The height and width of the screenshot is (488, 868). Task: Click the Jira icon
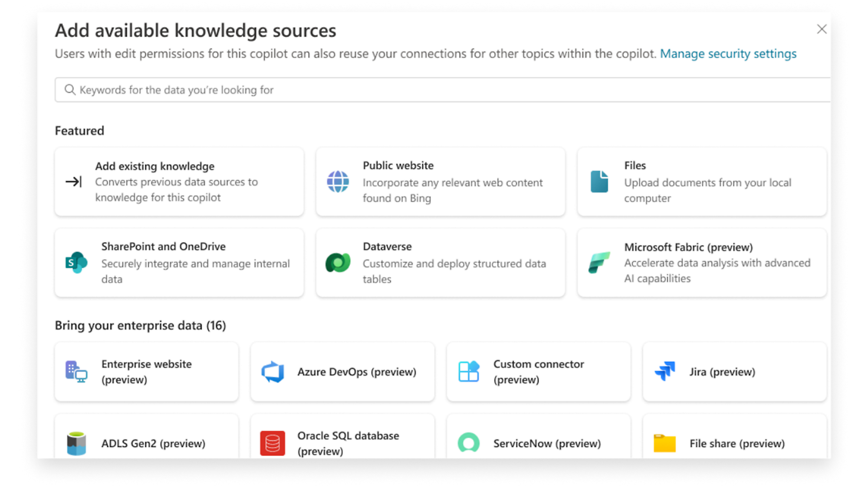point(665,371)
